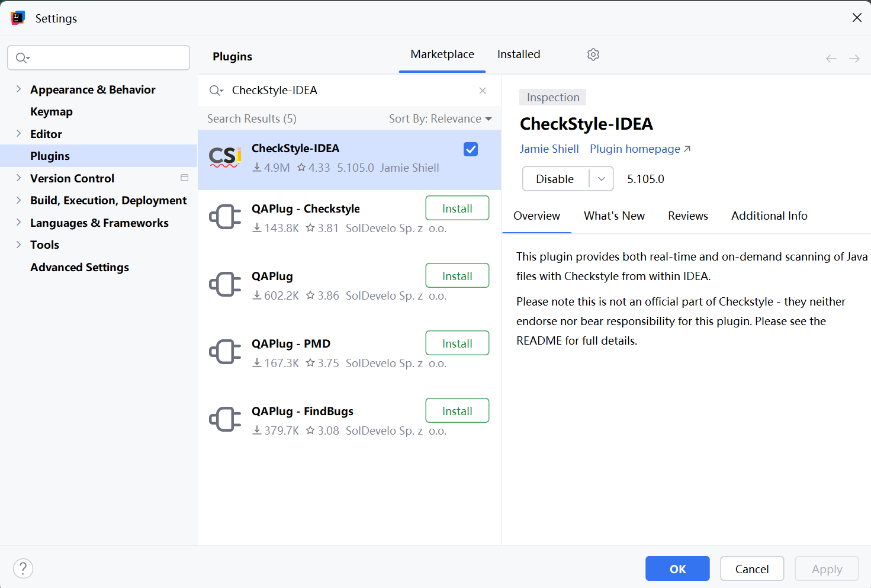Close the Settings dialog window
This screenshot has height=588, width=871.
(857, 18)
